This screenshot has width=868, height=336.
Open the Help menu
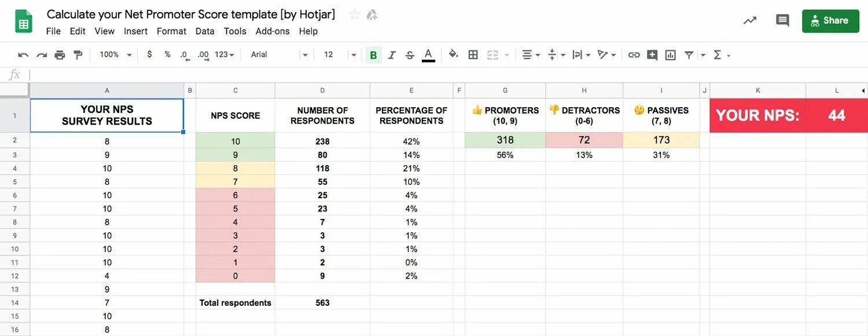pyautogui.click(x=308, y=31)
